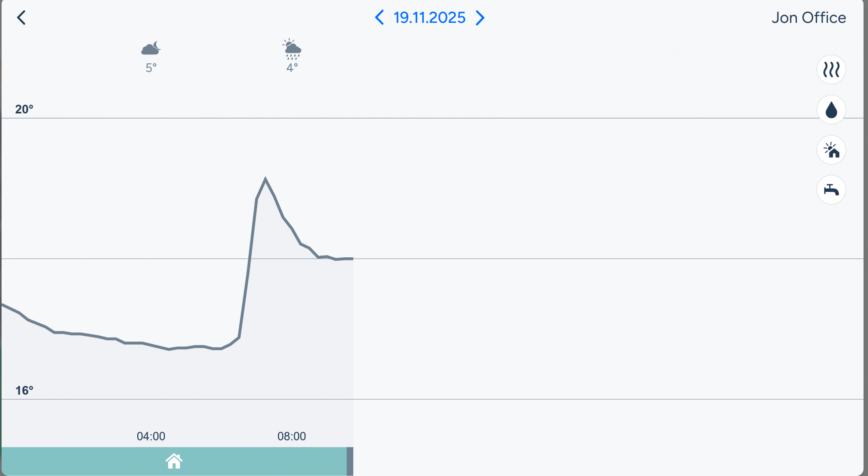The image size is (868, 476).
Task: Click the 5° outdoor temperature reading
Action: tap(151, 68)
